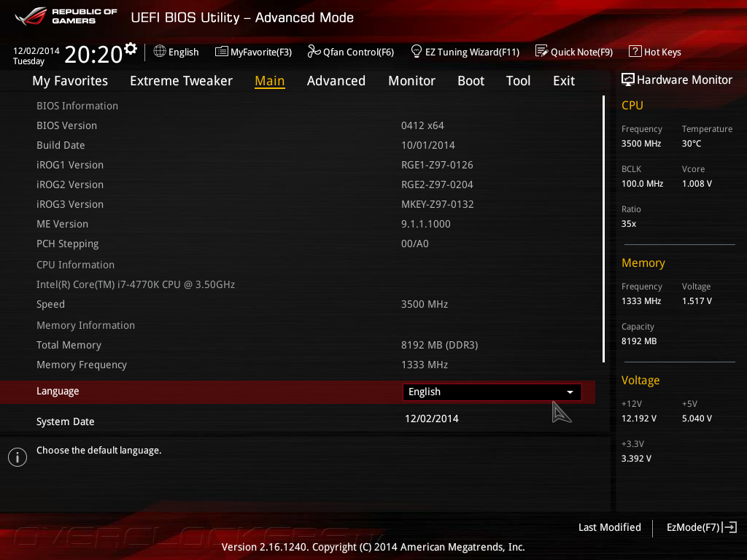Click the BIOS version value 0412 x64

coord(422,125)
